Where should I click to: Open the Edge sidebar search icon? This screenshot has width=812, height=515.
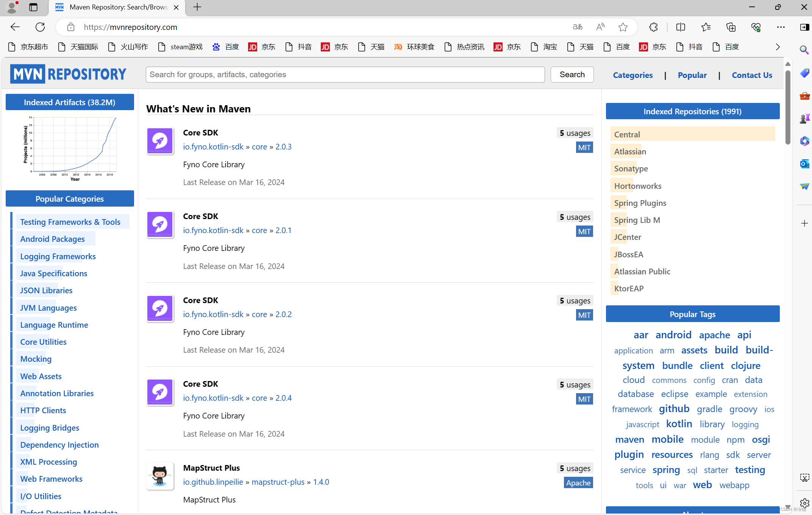tap(804, 50)
